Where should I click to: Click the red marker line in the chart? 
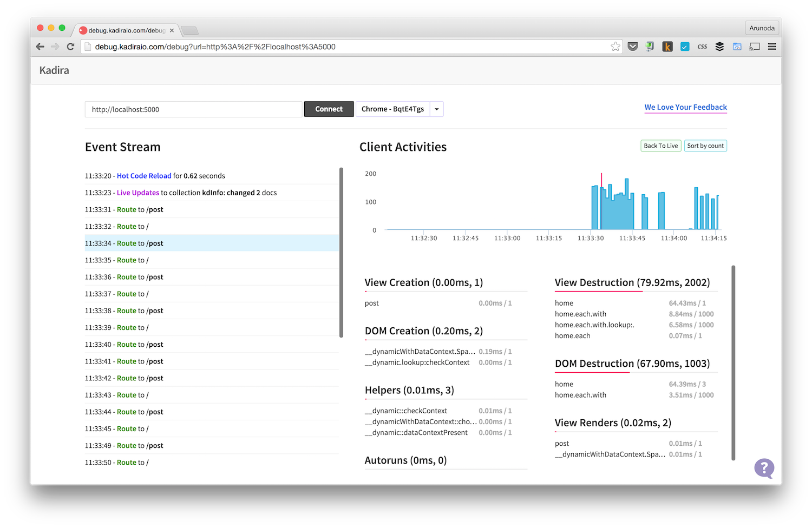[x=601, y=181]
